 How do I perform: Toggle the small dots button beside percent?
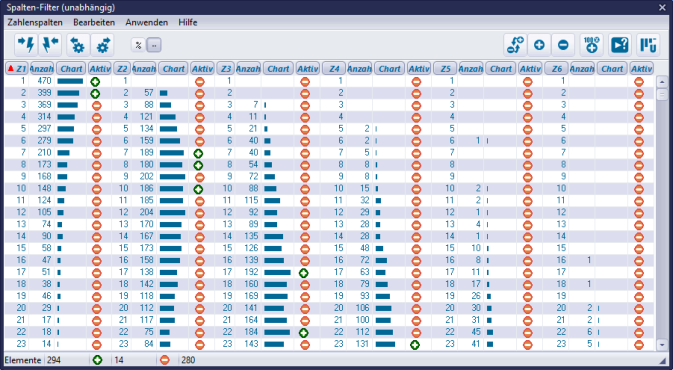click(x=154, y=45)
